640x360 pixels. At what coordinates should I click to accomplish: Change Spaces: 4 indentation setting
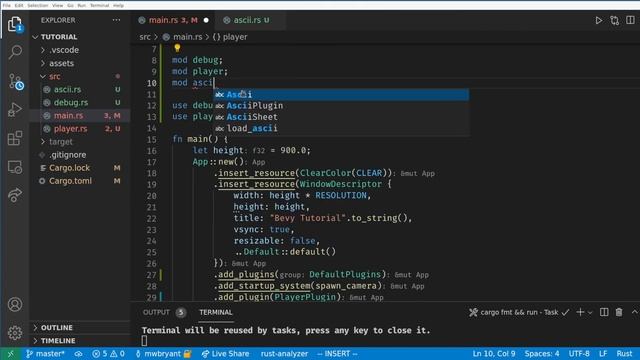542,354
